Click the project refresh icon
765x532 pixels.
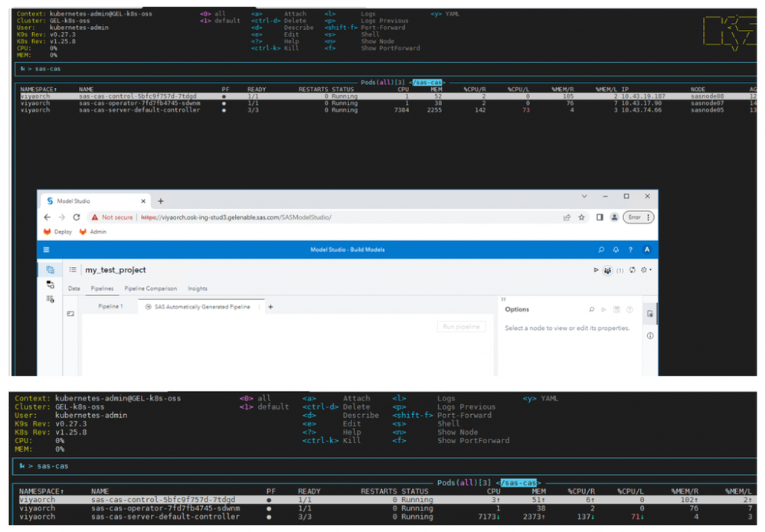coord(633,269)
